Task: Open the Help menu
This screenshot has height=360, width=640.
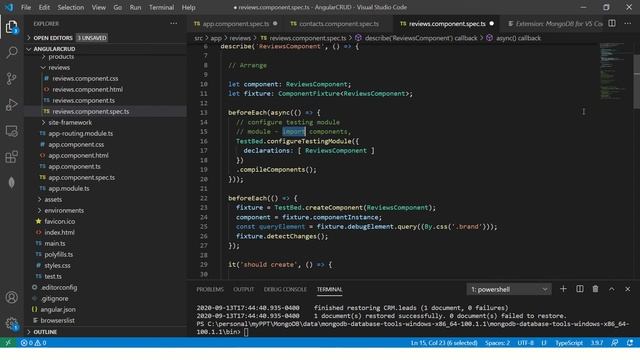Action: [188, 7]
